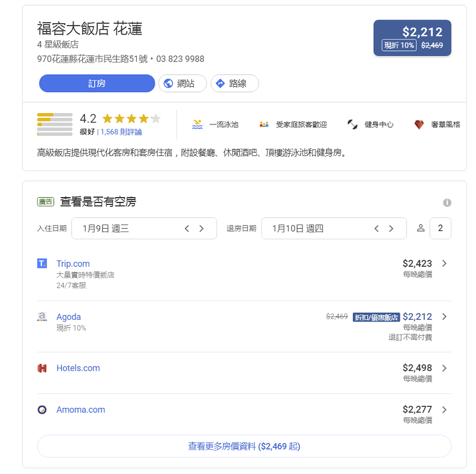The image size is (476, 474).
Task: Expand Amoma.com offer with the chevron
Action: click(x=444, y=410)
